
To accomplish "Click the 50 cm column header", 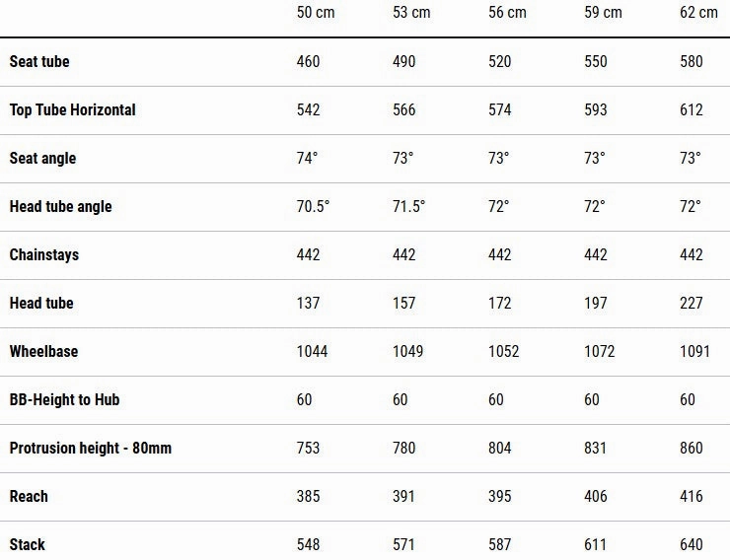I will click(x=316, y=13).
